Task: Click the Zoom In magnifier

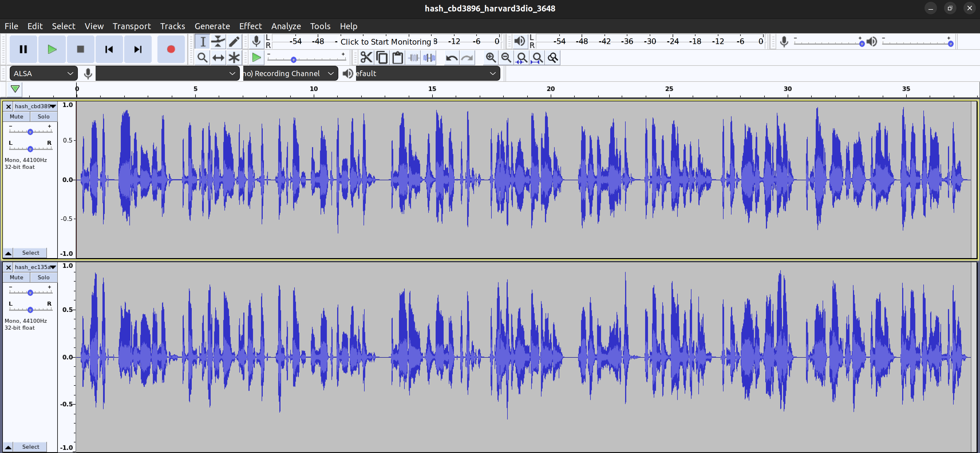Action: [491, 58]
